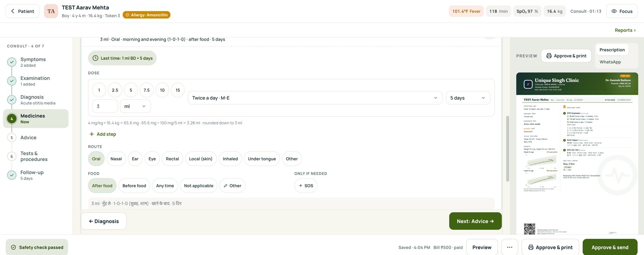Select After food option
Viewport: 644px width, 255px height.
pos(102,186)
